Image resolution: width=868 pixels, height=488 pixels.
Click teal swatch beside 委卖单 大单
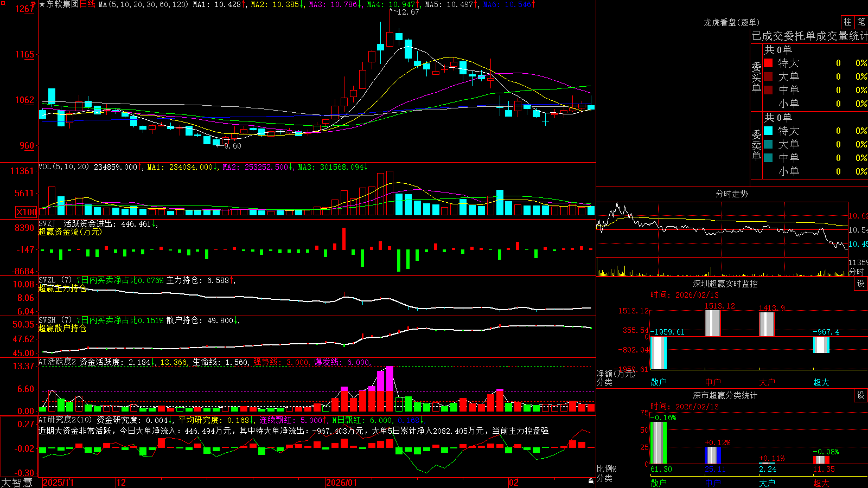click(768, 144)
